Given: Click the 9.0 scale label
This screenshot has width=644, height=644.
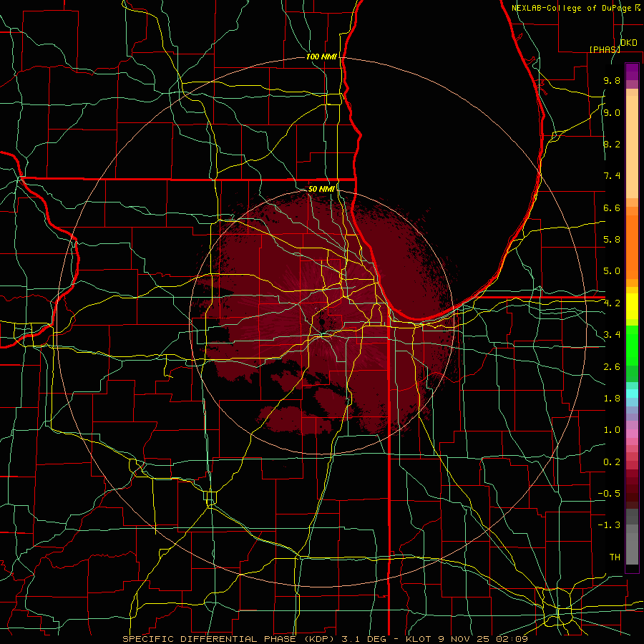Looking at the screenshot, I should tap(612, 112).
